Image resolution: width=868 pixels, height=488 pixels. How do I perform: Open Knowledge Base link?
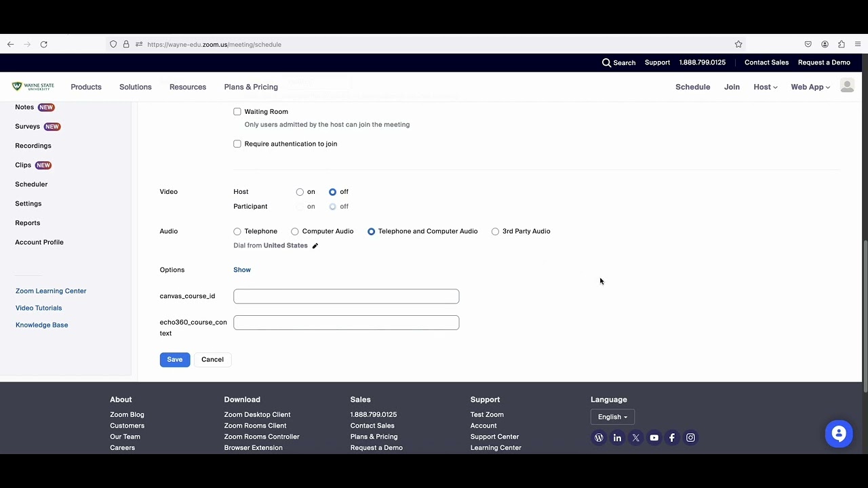coord(41,325)
